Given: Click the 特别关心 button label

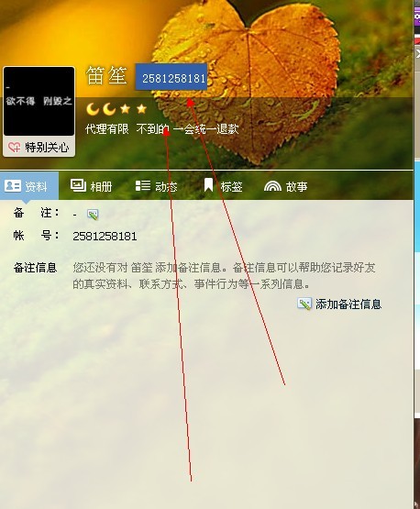Looking at the screenshot, I should pyautogui.click(x=47, y=148).
